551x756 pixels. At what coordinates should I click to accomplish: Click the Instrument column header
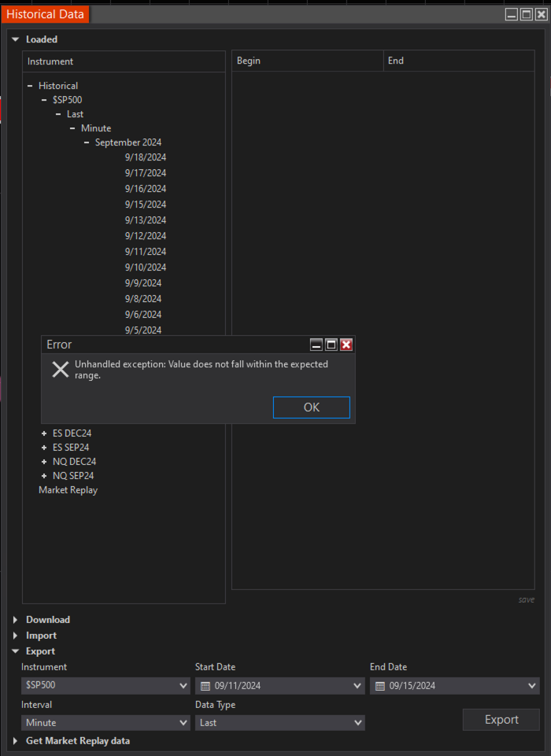(124, 61)
